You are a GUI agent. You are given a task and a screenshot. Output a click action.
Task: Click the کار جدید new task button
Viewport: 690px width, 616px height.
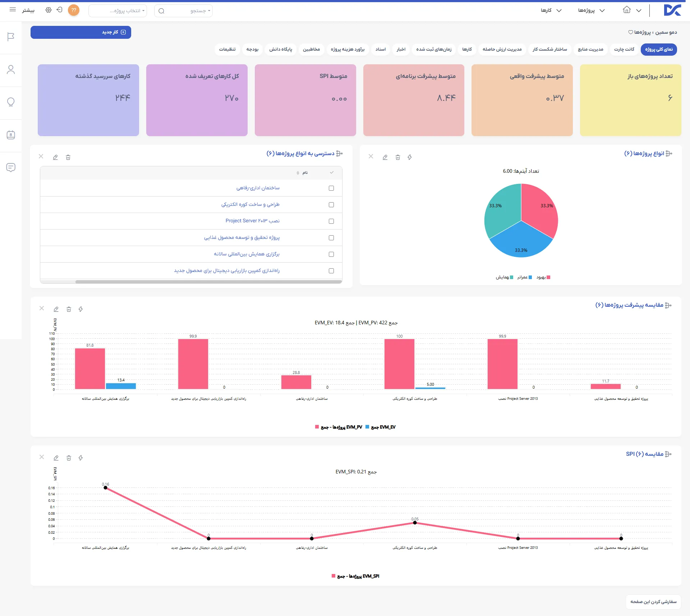(81, 32)
